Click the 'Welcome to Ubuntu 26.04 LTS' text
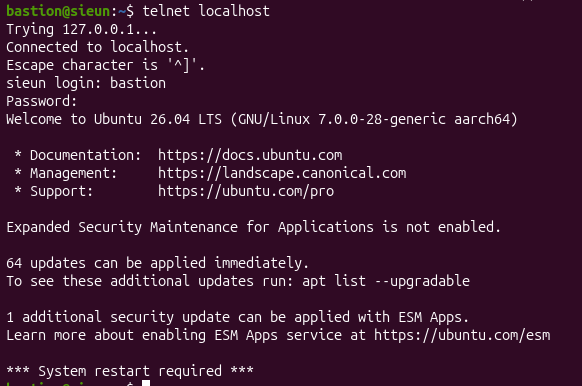Screen dimensions: 582x386 point(114,119)
